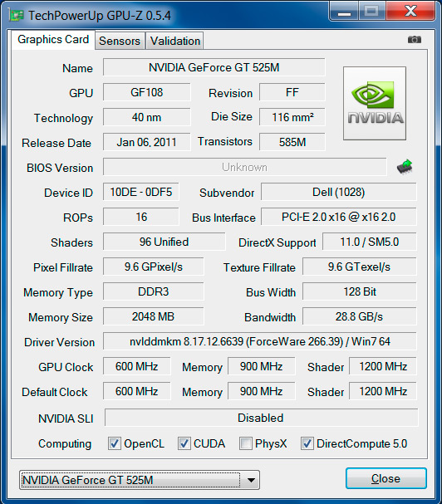Click the Memory Type value DDR3
442x504 pixels.
(x=154, y=291)
